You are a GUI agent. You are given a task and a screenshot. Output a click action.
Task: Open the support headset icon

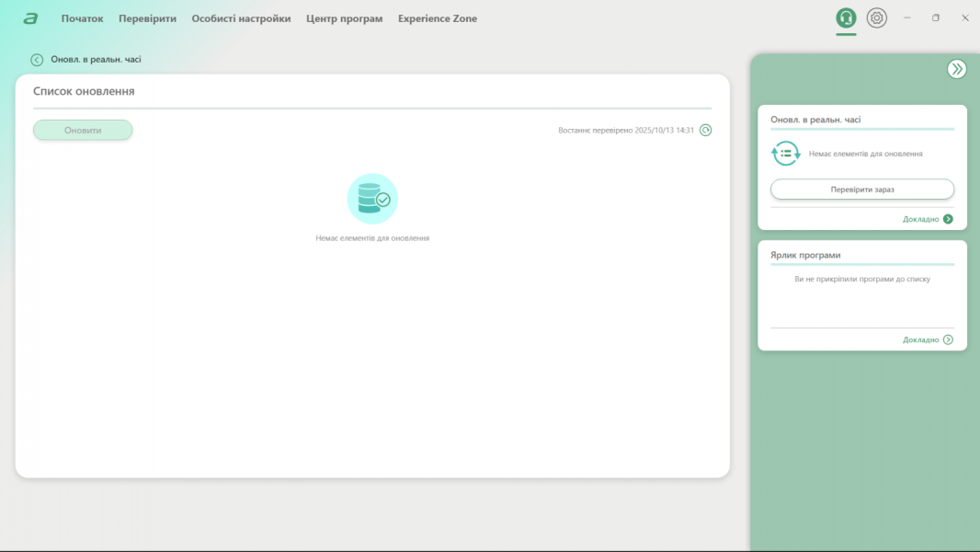[x=846, y=18]
